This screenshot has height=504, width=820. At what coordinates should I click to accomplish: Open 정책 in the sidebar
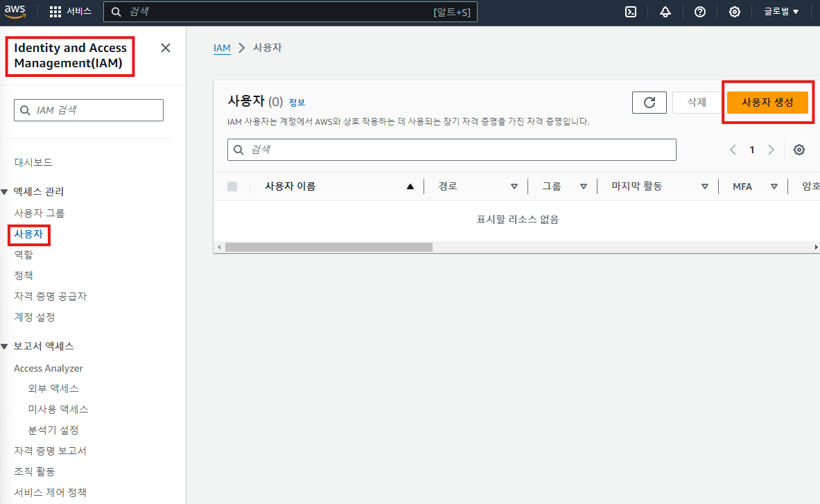coord(24,275)
